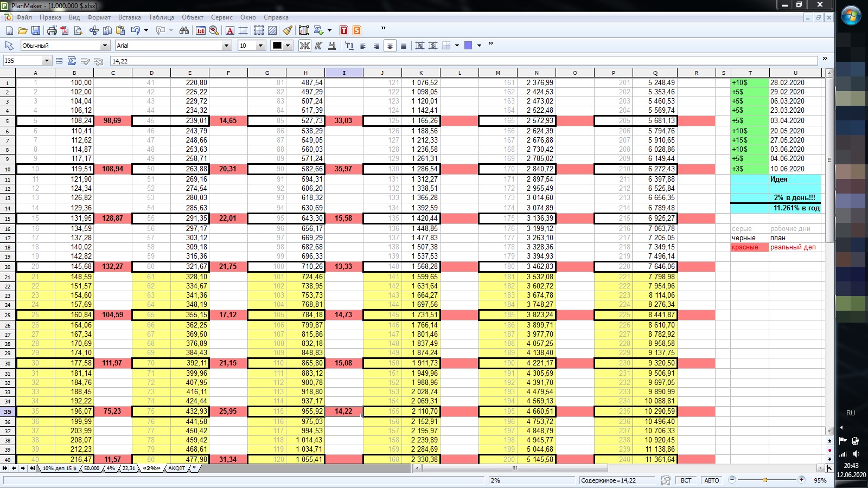Click the Cut scissors icon
The height and width of the screenshot is (488, 868).
click(x=94, y=30)
